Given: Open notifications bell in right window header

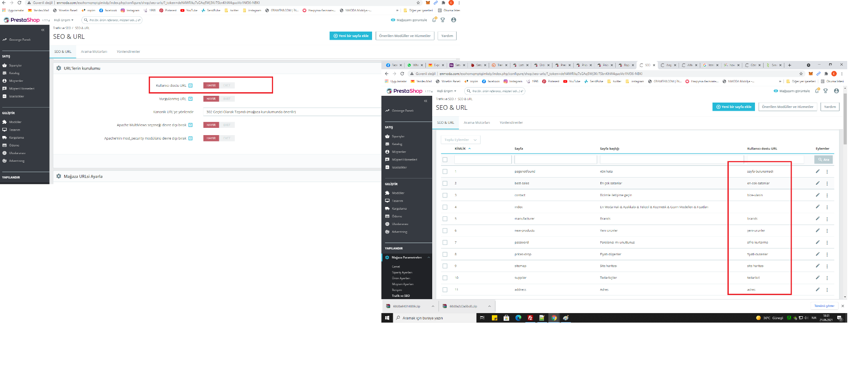Looking at the screenshot, I should coord(817,91).
